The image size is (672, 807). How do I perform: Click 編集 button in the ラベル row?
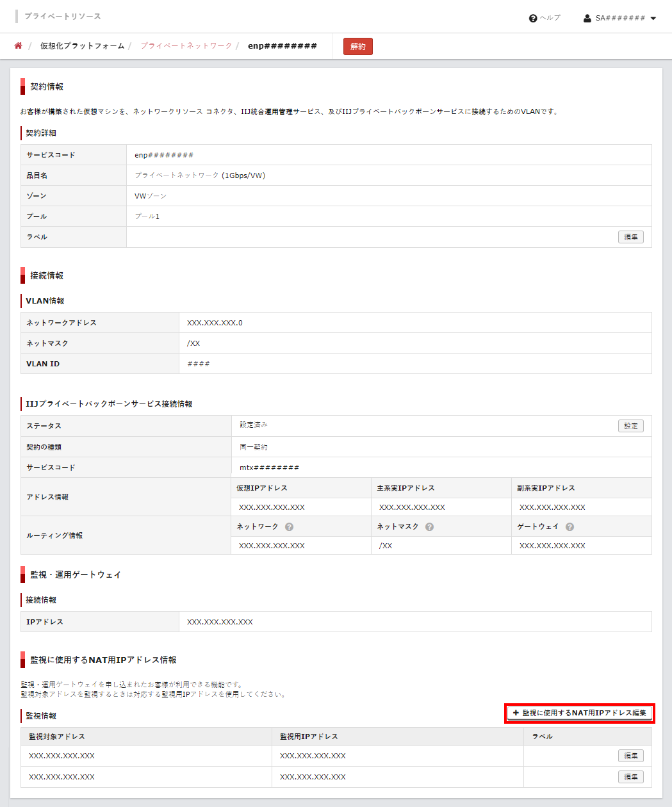pyautogui.click(x=630, y=237)
